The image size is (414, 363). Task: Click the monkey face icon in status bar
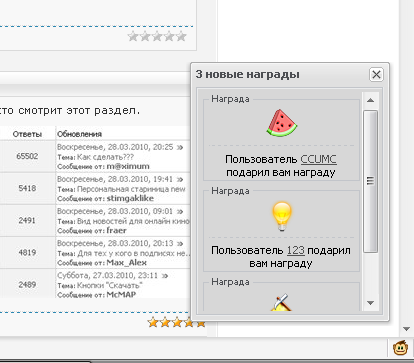(401, 348)
